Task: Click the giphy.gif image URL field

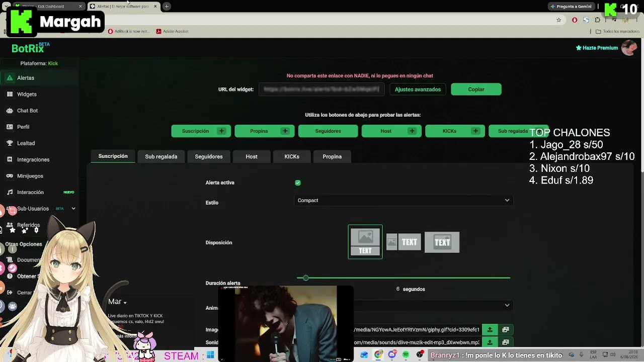Action: pyautogui.click(x=417, y=330)
